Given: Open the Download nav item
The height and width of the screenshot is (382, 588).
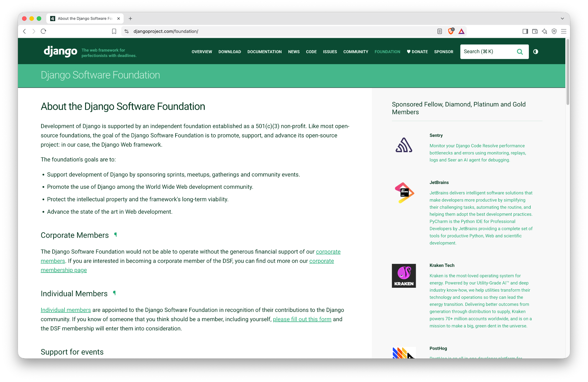Looking at the screenshot, I should click(230, 52).
